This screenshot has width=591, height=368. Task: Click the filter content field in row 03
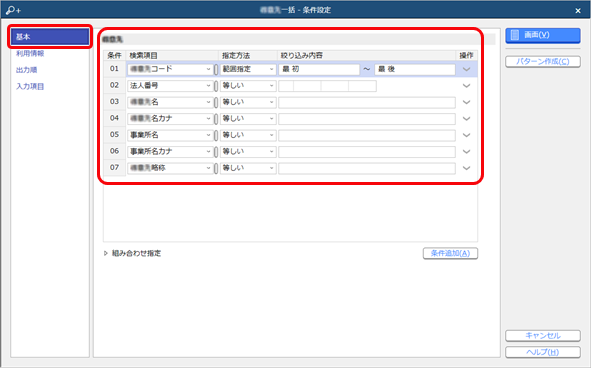(367, 102)
